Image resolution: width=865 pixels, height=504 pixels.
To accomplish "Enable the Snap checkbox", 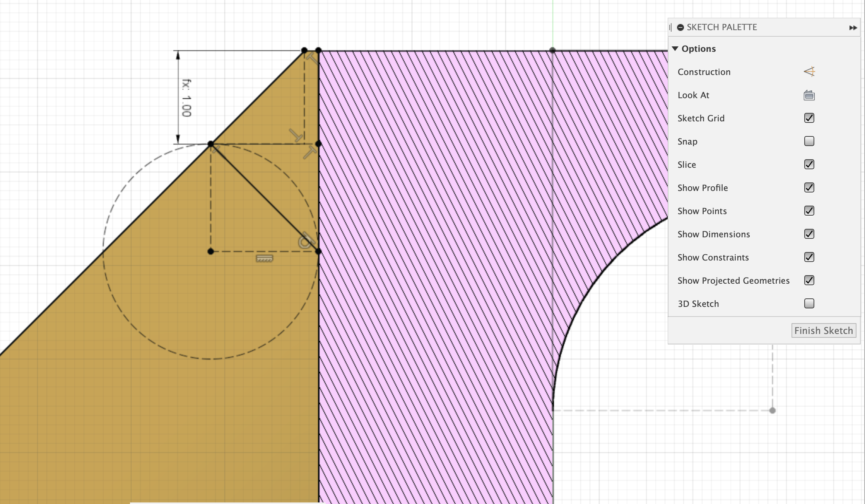I will pos(809,141).
